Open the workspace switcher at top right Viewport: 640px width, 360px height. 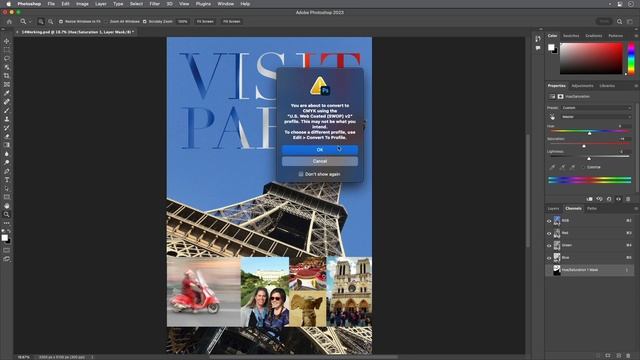(630, 22)
